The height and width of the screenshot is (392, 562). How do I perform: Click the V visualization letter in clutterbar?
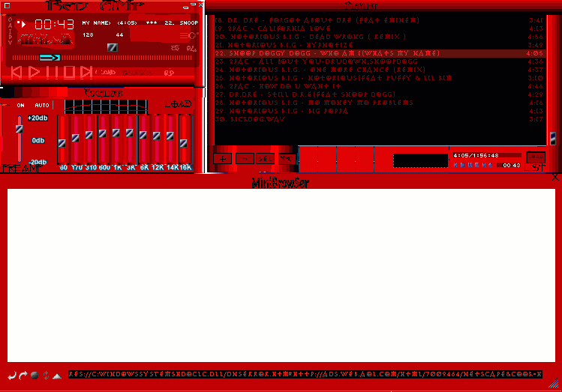[10, 43]
